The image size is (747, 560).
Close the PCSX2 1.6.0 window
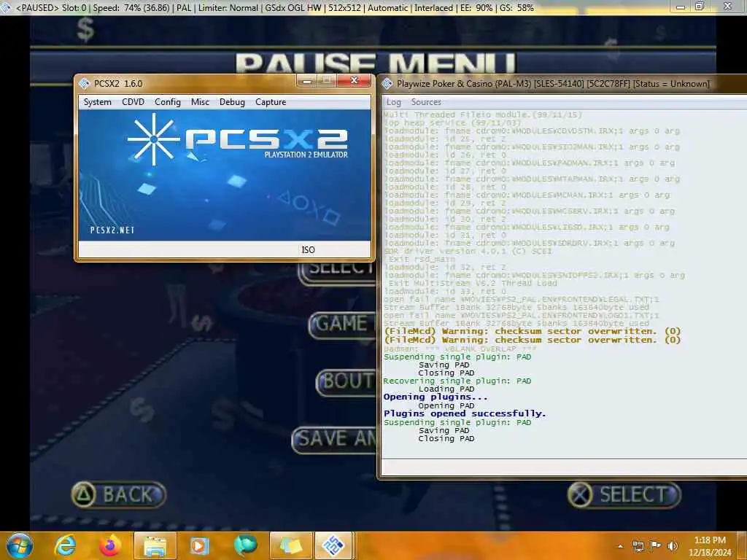354,80
